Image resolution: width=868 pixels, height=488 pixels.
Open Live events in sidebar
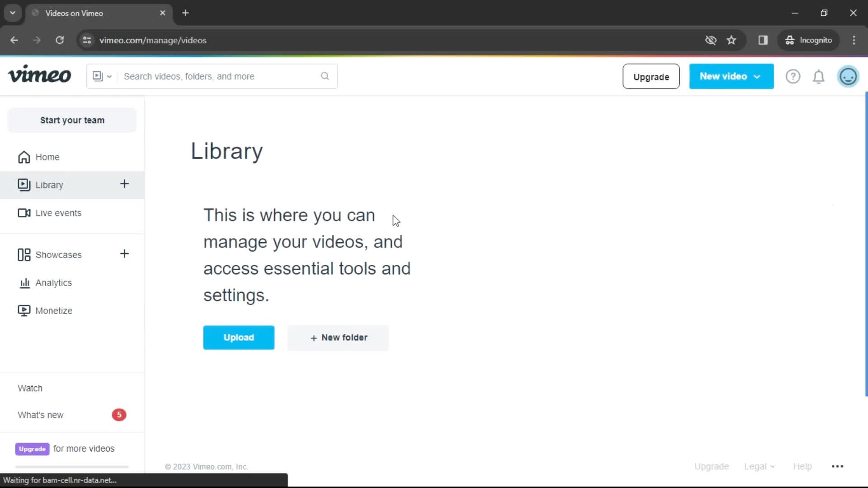(x=72, y=213)
